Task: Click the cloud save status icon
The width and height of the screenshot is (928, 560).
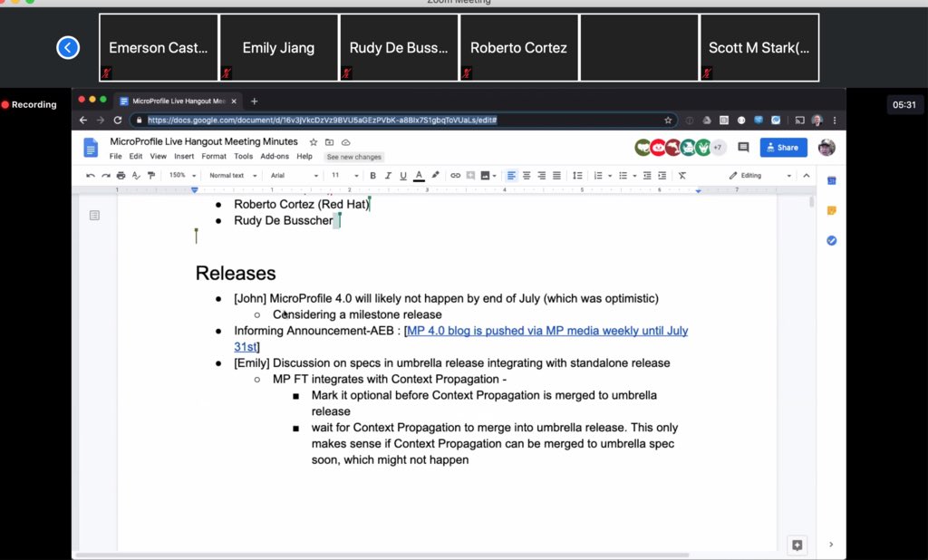Action: [x=345, y=142]
